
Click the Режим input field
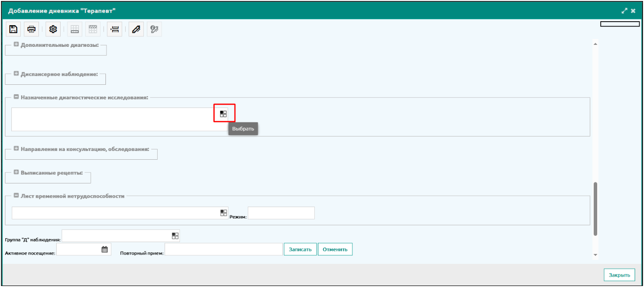coord(281,213)
